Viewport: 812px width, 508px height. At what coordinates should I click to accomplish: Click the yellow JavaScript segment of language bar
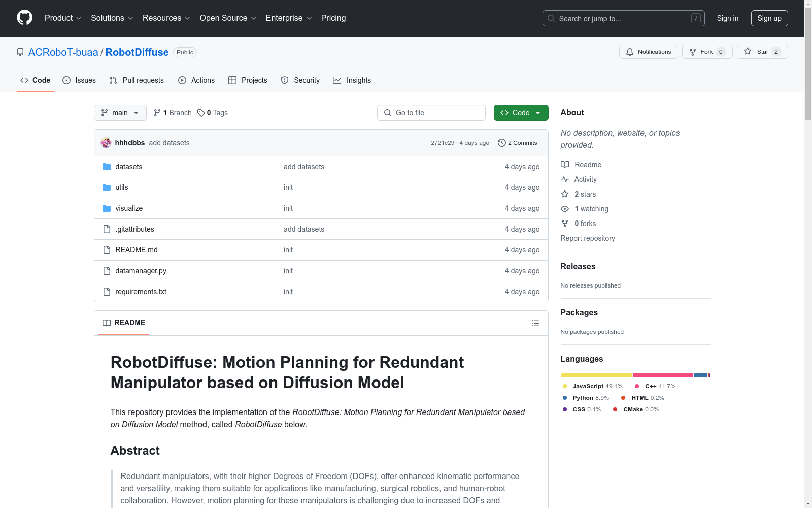point(596,375)
